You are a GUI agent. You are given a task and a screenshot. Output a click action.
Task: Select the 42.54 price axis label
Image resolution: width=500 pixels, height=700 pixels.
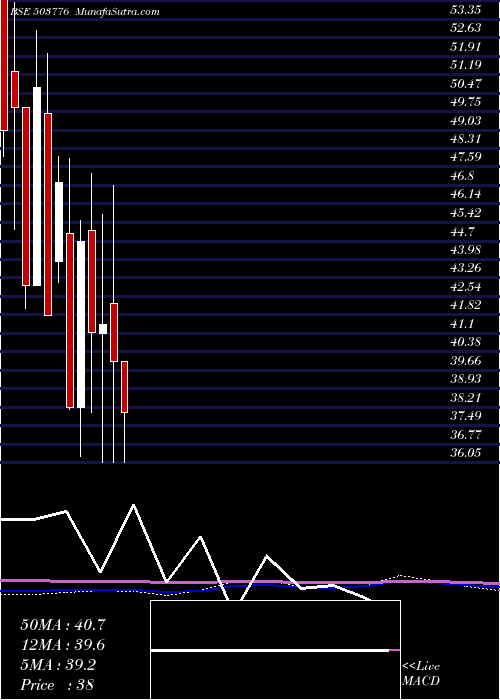click(x=466, y=287)
